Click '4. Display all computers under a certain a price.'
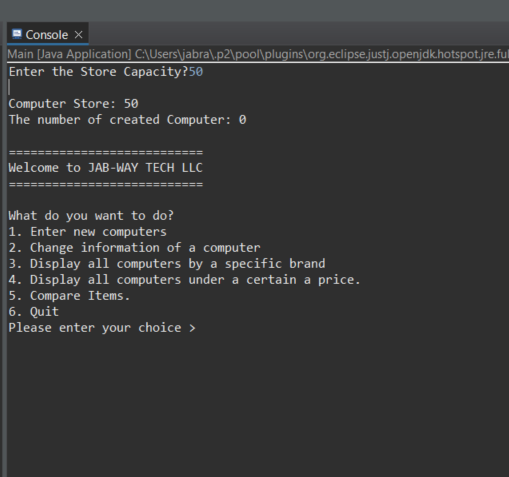Screen dimensions: 509x477 [x=184, y=280]
